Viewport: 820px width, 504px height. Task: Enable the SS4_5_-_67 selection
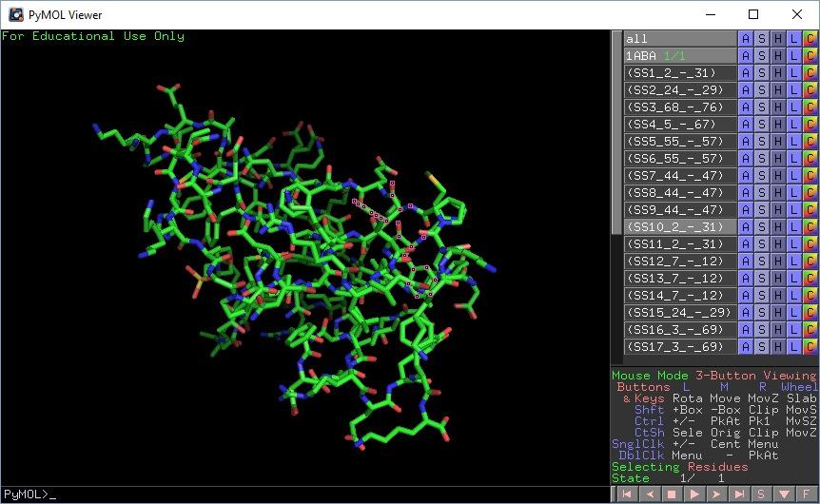click(680, 124)
